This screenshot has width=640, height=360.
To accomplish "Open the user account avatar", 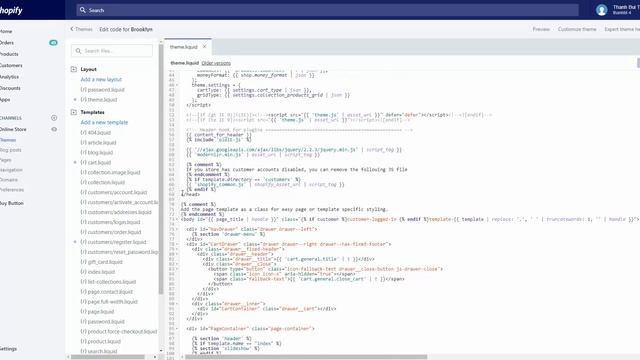I will [601, 10].
